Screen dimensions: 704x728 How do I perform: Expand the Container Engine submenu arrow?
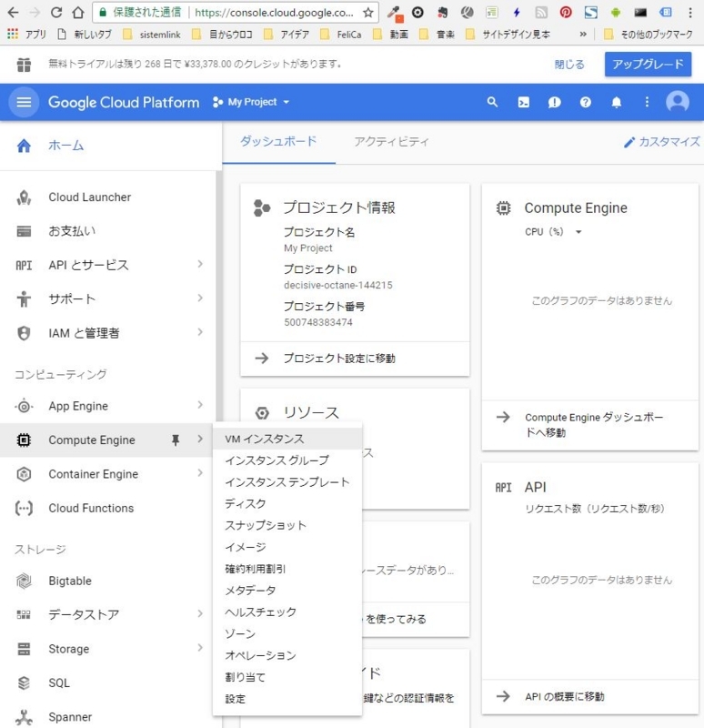[200, 473]
